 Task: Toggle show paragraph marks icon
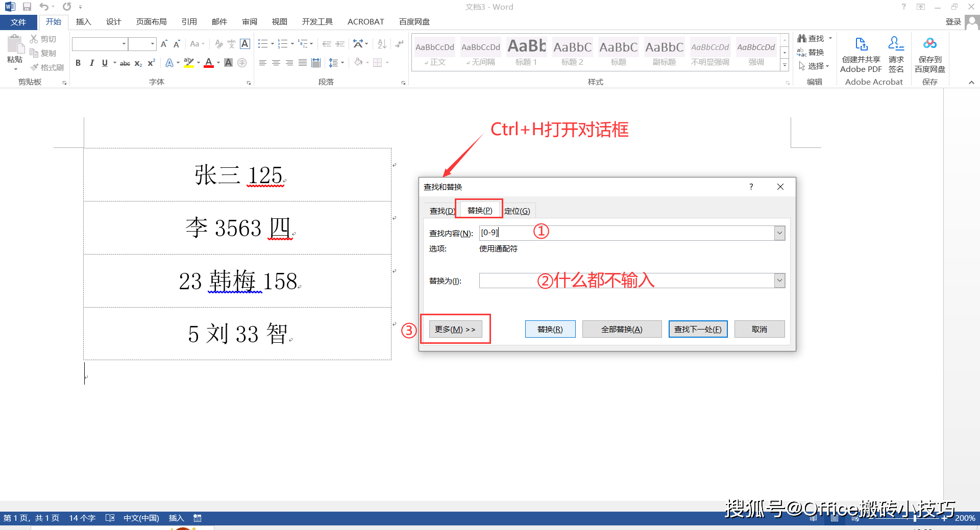coord(400,44)
